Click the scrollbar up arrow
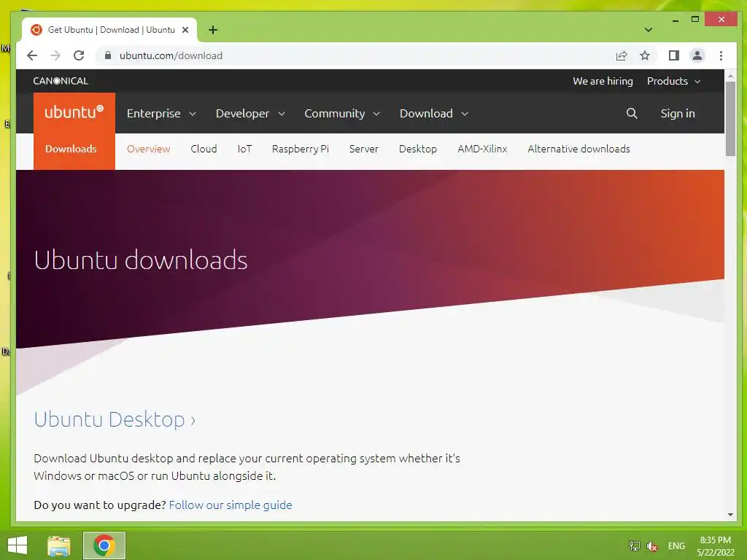Image resolution: width=747 pixels, height=560 pixels. pos(730,76)
